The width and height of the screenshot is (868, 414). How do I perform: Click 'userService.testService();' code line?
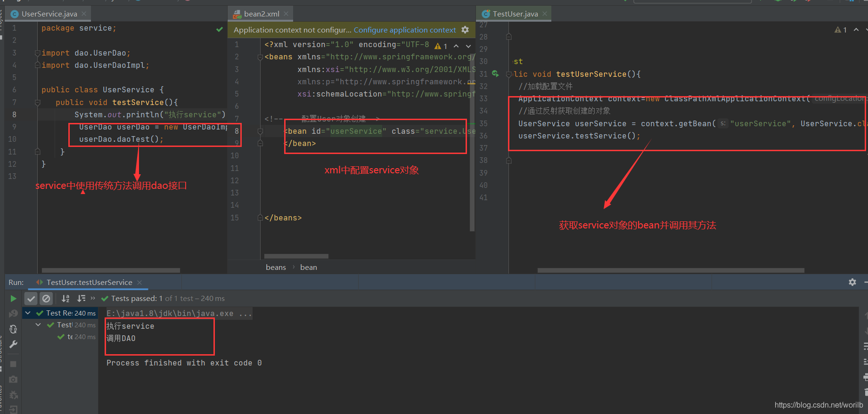579,136
